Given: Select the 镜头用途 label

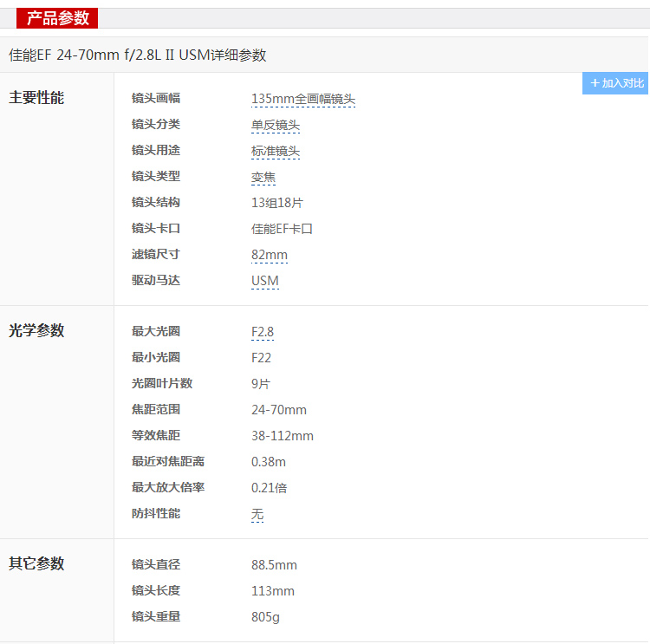Looking at the screenshot, I should 156,150.
